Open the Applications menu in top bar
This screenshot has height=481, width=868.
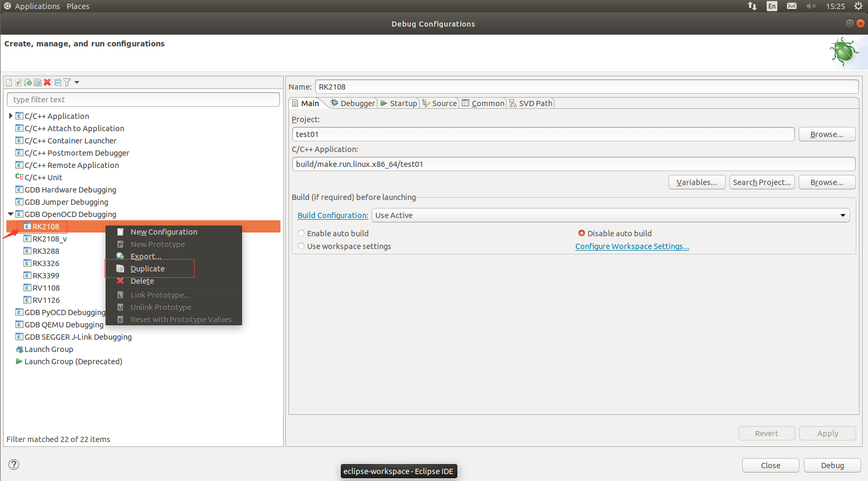[x=37, y=6]
